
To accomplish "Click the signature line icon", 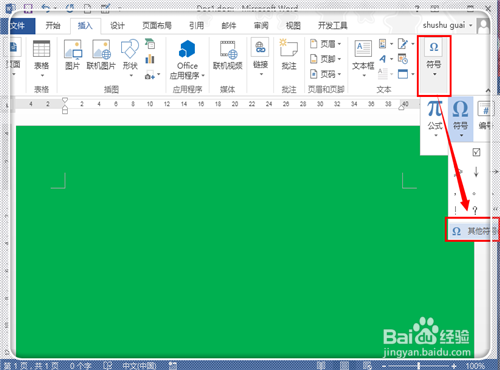I will point(403,44).
